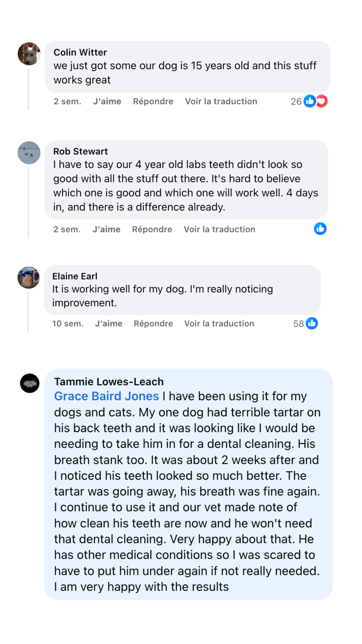Open Tammie Lowes-Leach's black avatar
The height and width of the screenshot is (644, 362).
point(30,383)
